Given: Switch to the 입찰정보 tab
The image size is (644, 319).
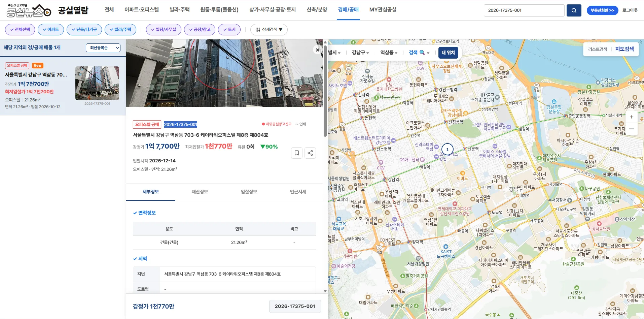Looking at the screenshot, I should (x=249, y=192).
